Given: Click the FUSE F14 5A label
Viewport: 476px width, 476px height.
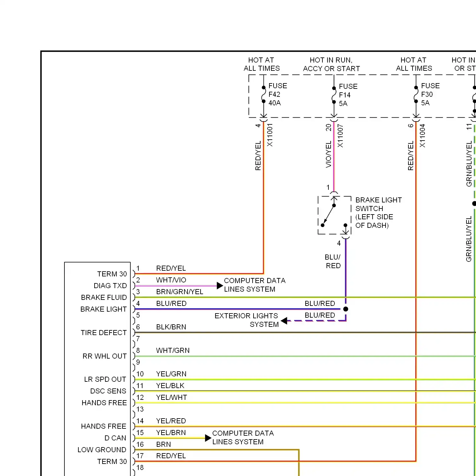Looking at the screenshot, I should pos(348,95).
